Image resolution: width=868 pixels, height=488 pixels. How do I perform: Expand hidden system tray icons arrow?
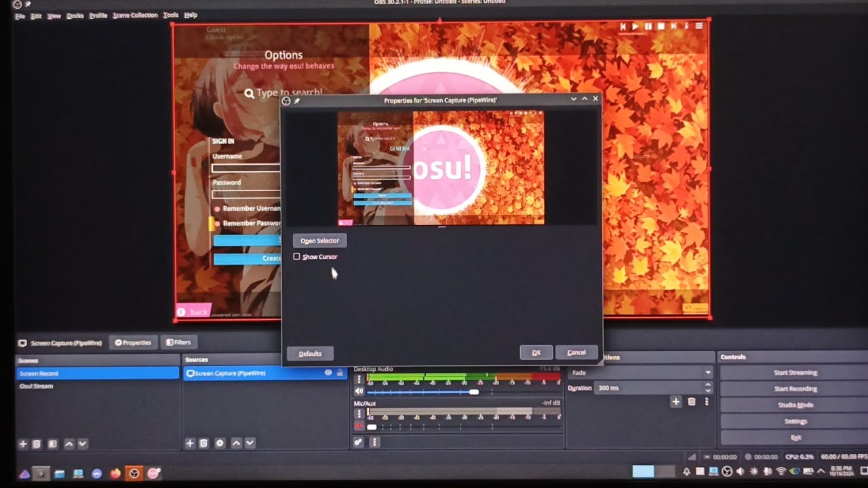821,472
